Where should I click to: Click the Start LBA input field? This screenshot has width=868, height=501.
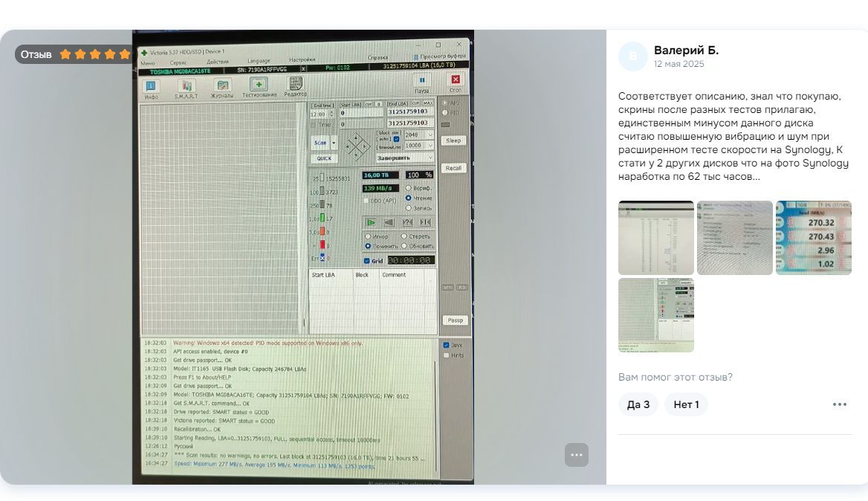(x=361, y=113)
